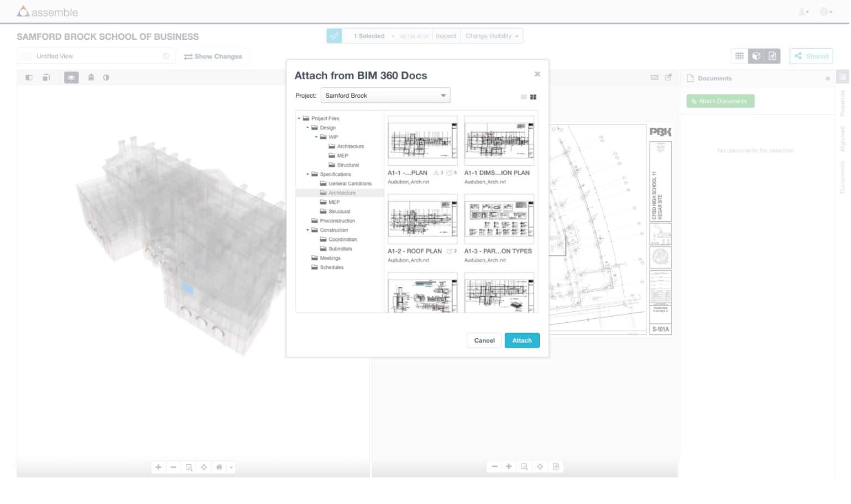This screenshot has width=851, height=504.
Task: Enable the Shared toggle button
Action: 811,56
